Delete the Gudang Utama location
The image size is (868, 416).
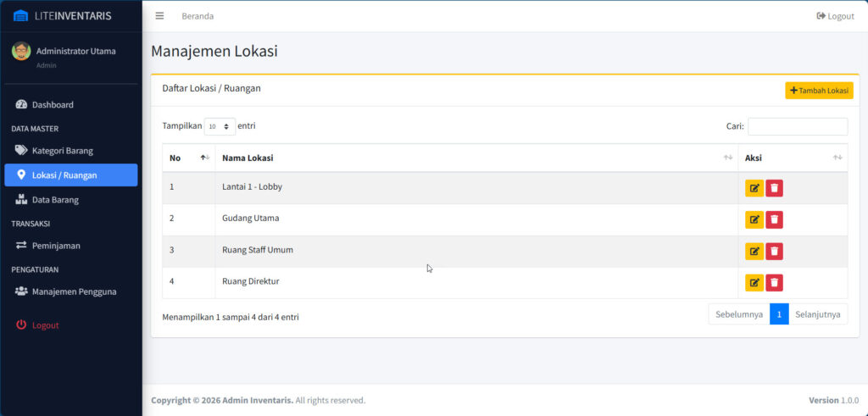click(x=774, y=220)
